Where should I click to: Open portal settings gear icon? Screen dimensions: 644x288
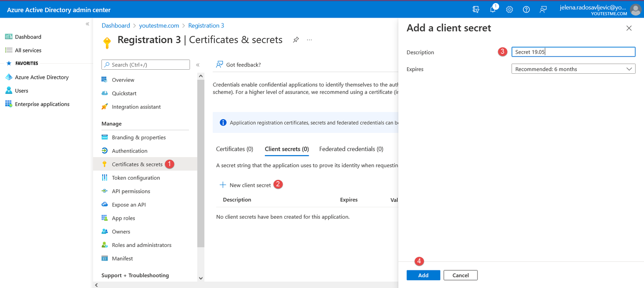click(x=510, y=10)
